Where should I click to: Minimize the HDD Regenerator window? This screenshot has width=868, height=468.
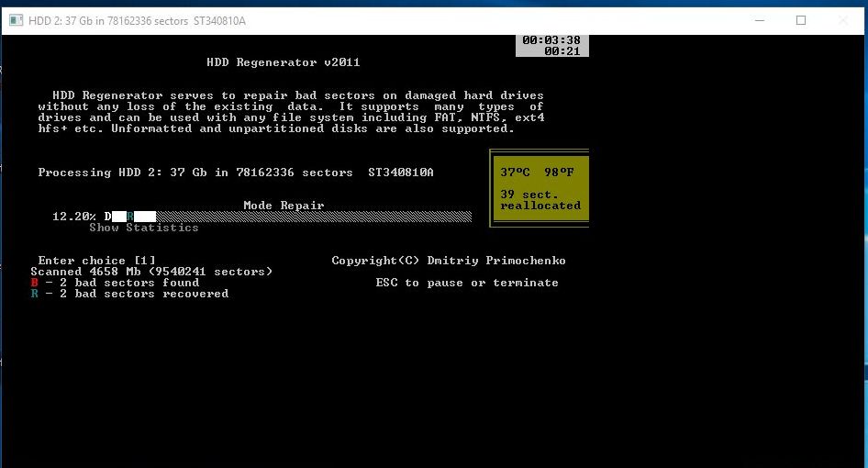click(760, 20)
